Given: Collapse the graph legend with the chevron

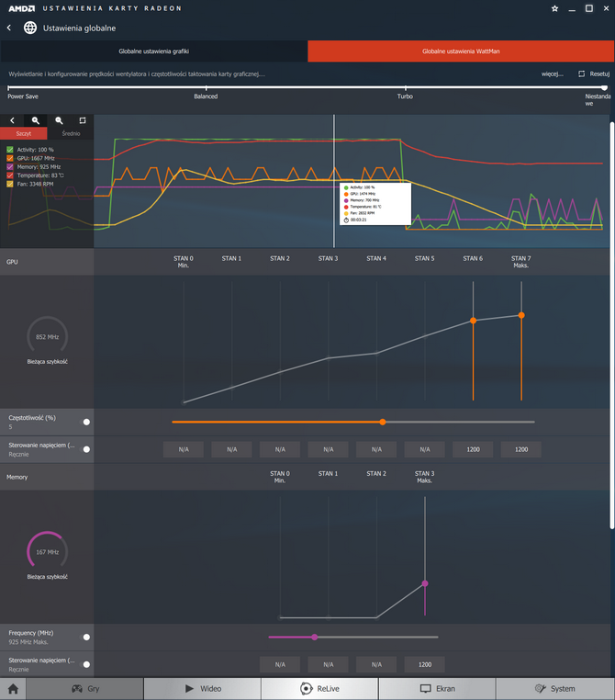Looking at the screenshot, I should (12, 120).
